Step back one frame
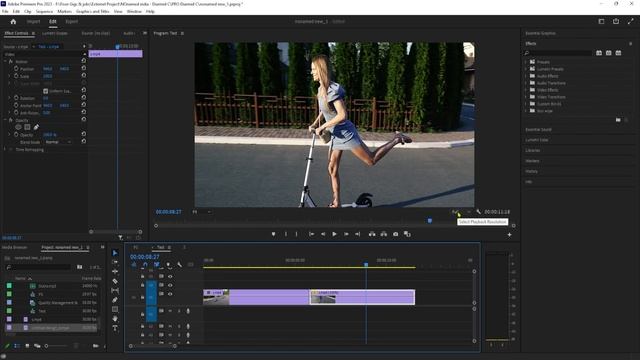The height and width of the screenshot is (360, 640). [323, 234]
